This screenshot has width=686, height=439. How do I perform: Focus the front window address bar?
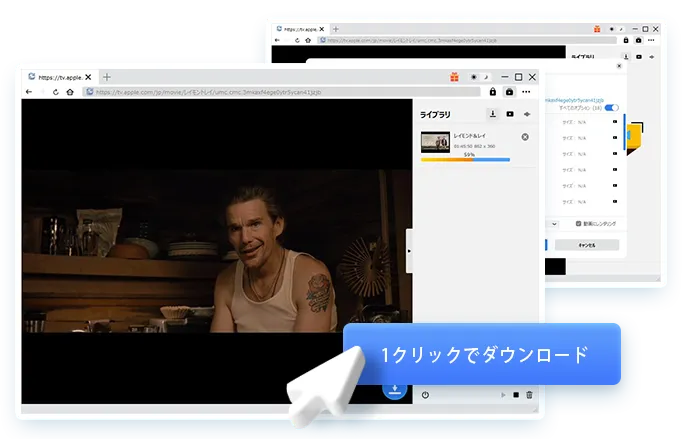[282, 92]
